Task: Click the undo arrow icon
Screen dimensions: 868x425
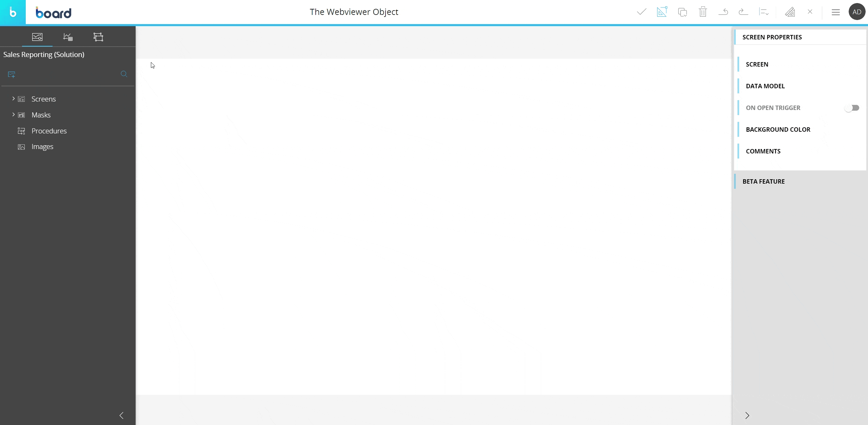Action: pyautogui.click(x=723, y=12)
